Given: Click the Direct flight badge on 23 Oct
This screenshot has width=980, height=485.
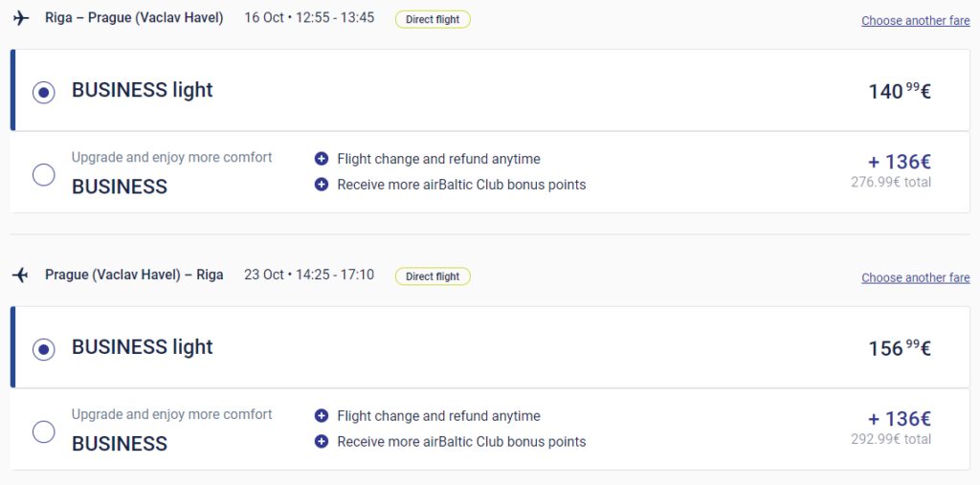Looking at the screenshot, I should (x=433, y=276).
